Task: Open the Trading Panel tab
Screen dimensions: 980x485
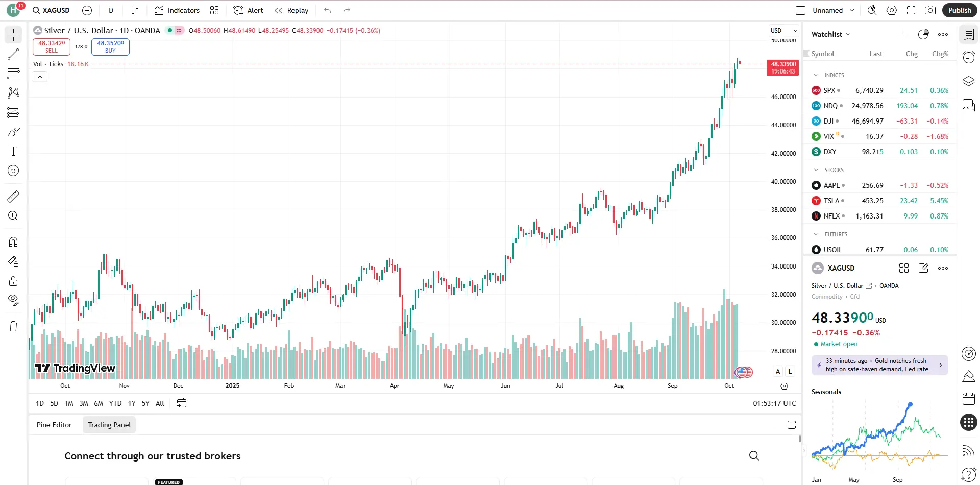Action: coord(109,425)
